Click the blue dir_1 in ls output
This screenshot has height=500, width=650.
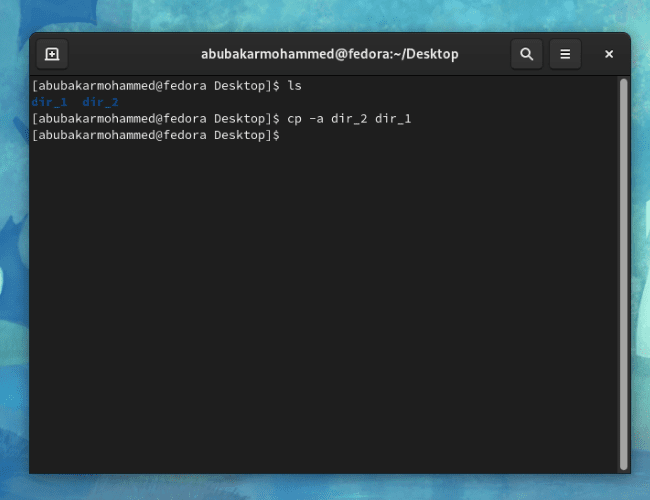coord(50,102)
